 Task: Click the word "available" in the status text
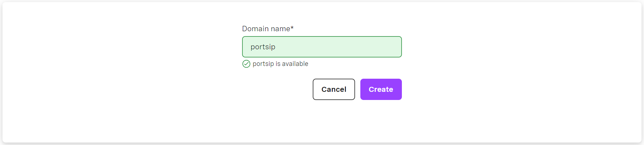click(295, 64)
